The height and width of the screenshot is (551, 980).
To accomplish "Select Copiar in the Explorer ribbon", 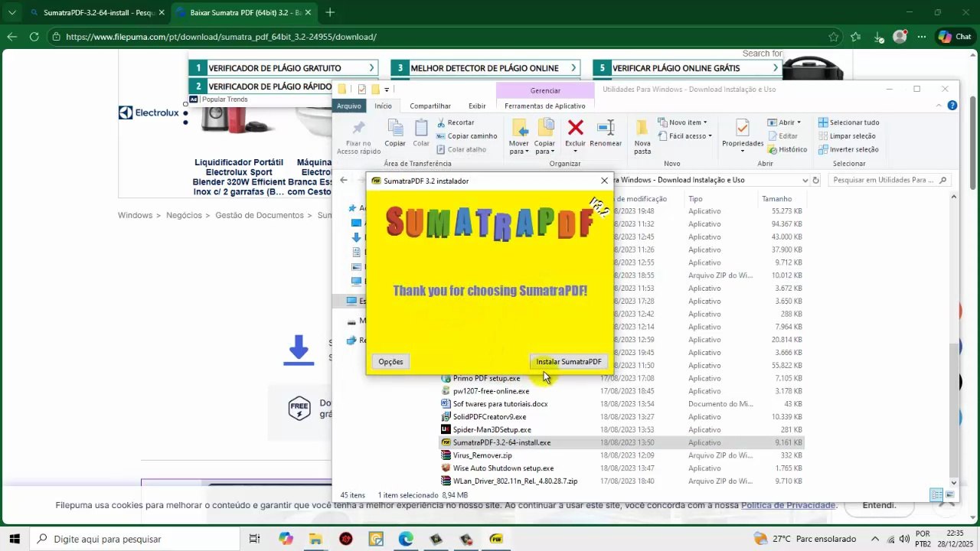I will (x=395, y=134).
